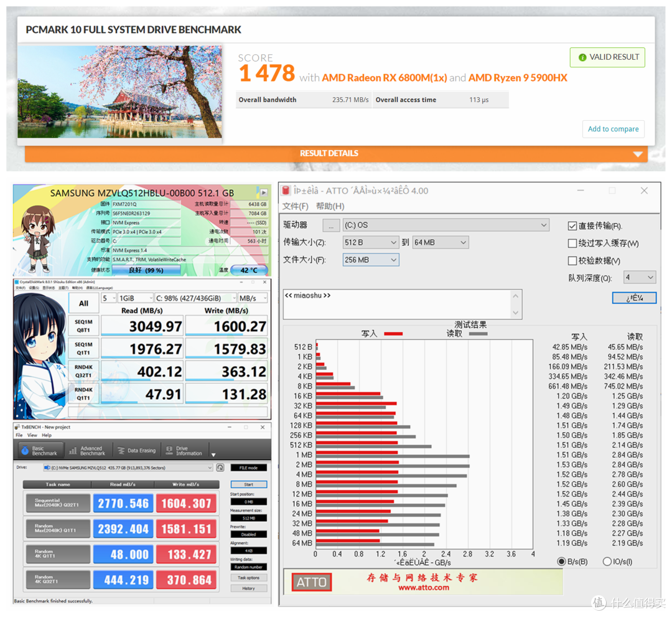Enable the 绕过写入缓存(W) checkbox
The height and width of the screenshot is (617, 672).
point(572,243)
